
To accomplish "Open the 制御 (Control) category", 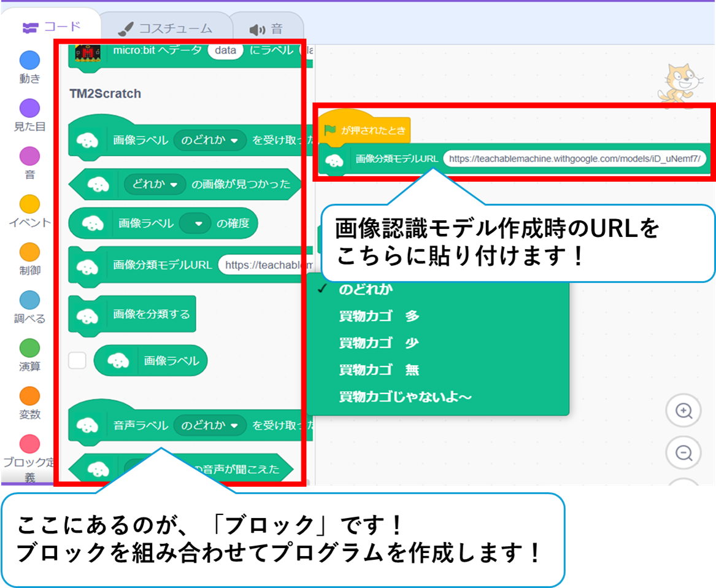I will [x=29, y=252].
